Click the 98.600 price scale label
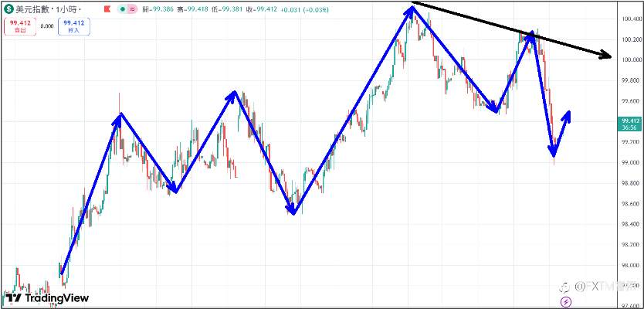The image size is (644, 309). tap(632, 204)
